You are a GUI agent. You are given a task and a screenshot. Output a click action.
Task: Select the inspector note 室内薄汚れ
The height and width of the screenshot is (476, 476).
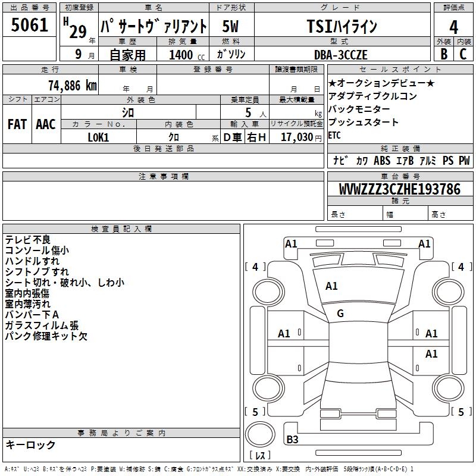pos(27,304)
